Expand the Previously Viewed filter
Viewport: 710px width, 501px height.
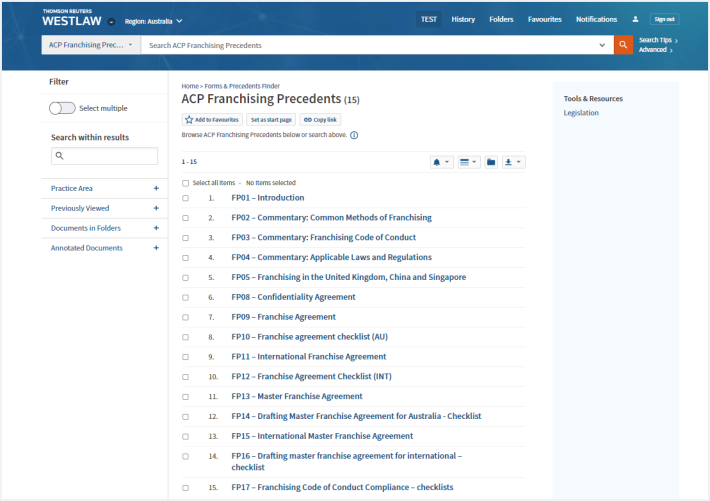click(105, 208)
